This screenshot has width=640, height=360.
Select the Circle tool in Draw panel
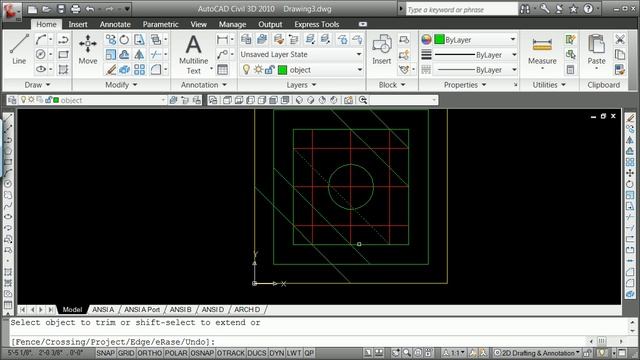(40, 54)
